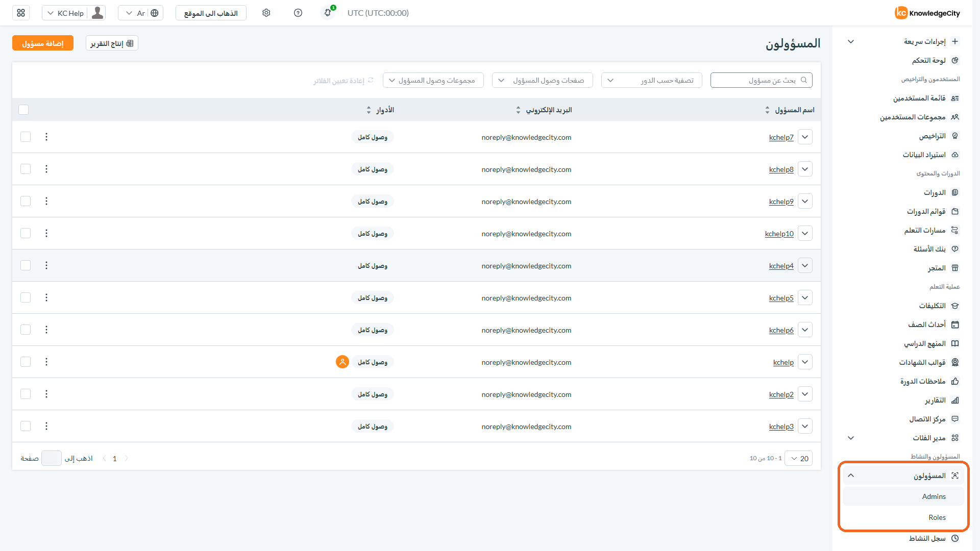This screenshot has width=980, height=551.
Task: Sort by admin name column arrows
Action: tap(767, 110)
